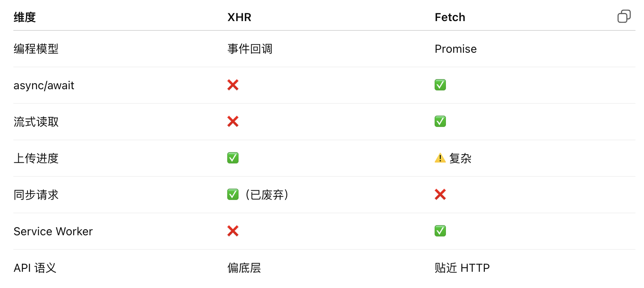Click the 贴近 HTTP cell

click(462, 268)
